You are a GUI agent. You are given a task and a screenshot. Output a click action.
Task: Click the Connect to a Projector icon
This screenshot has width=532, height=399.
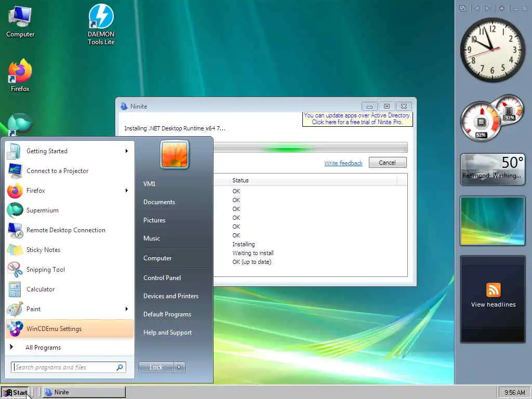(x=15, y=170)
